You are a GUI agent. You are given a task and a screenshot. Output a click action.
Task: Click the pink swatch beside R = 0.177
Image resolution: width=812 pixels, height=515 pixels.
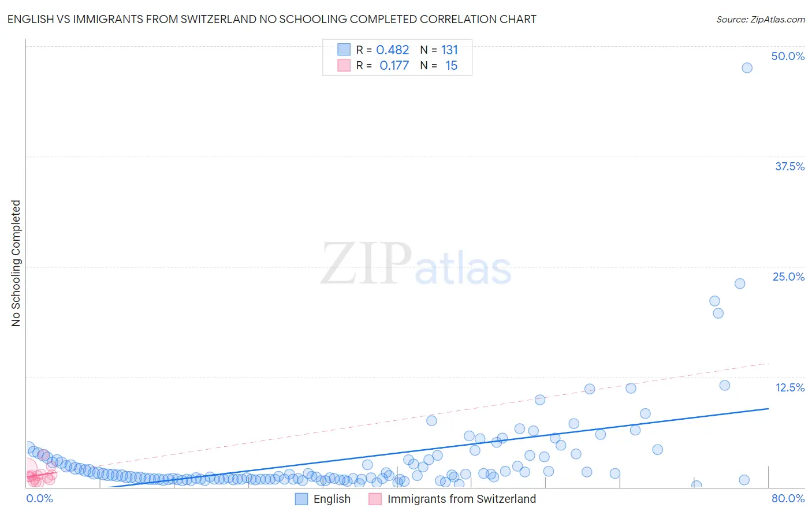(344, 65)
